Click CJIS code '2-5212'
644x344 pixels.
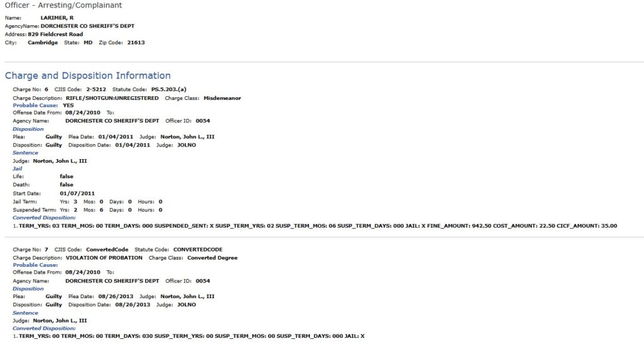(x=96, y=90)
